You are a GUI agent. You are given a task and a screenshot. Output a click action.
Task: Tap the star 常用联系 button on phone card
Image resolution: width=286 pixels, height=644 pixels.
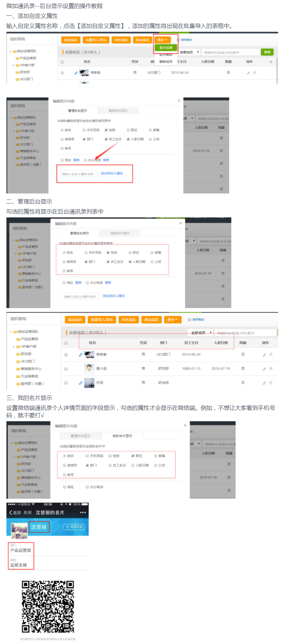point(74,527)
